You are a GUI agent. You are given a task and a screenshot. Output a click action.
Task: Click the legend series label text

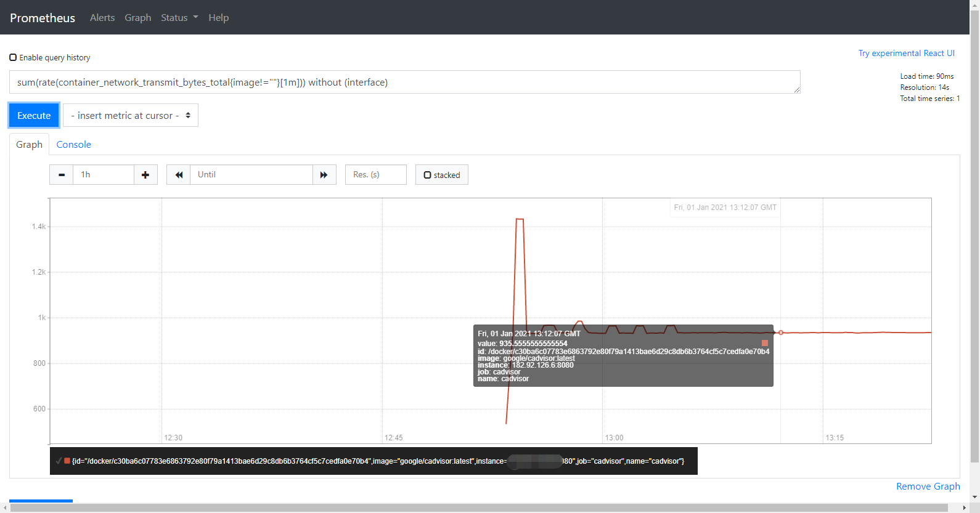378,461
